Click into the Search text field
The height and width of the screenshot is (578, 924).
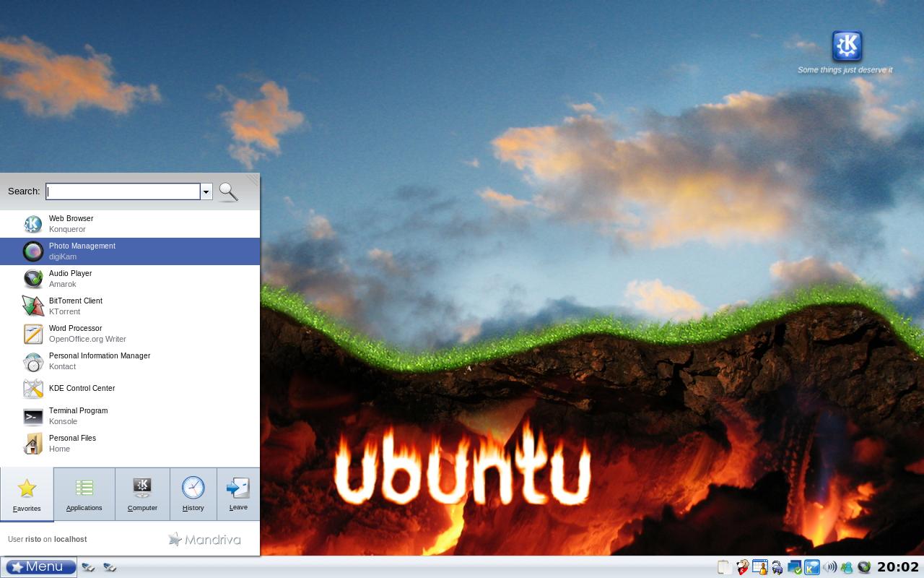(123, 191)
